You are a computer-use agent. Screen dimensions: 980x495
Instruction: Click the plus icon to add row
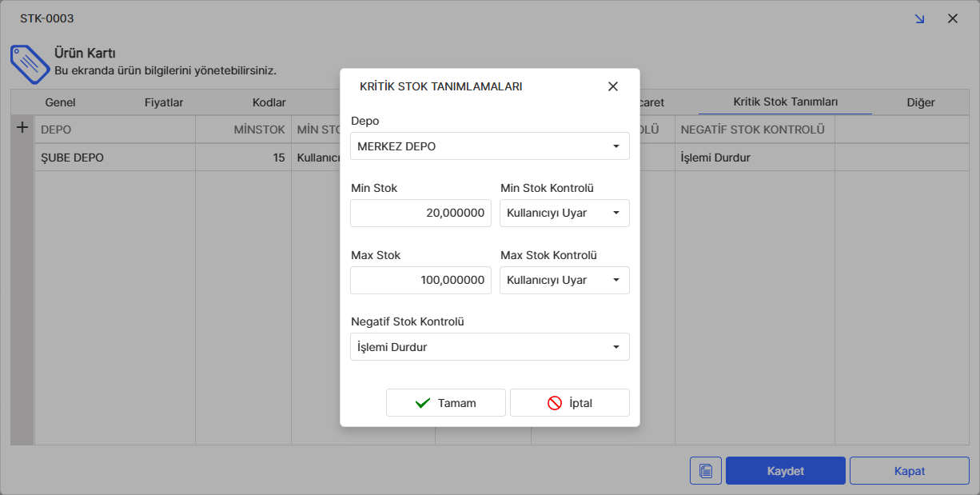[22, 128]
